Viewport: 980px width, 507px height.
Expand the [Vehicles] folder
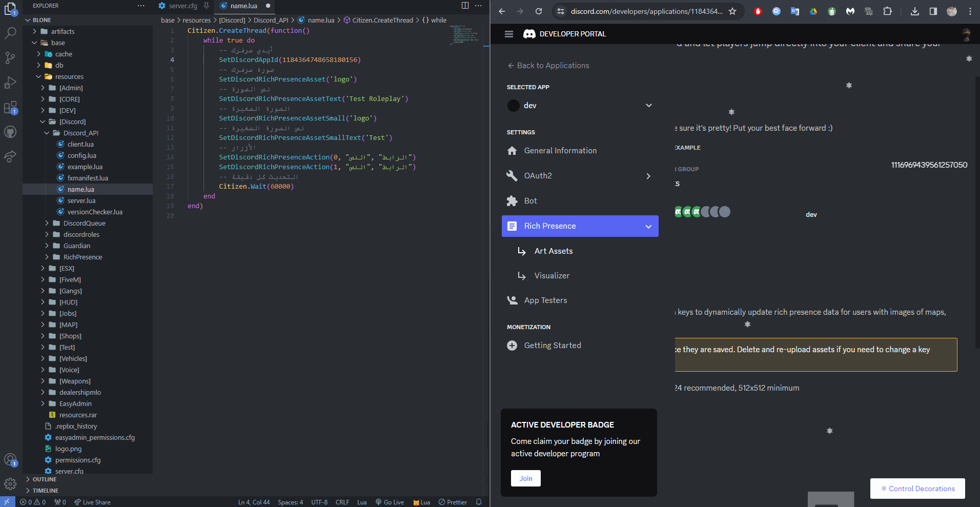(x=43, y=358)
